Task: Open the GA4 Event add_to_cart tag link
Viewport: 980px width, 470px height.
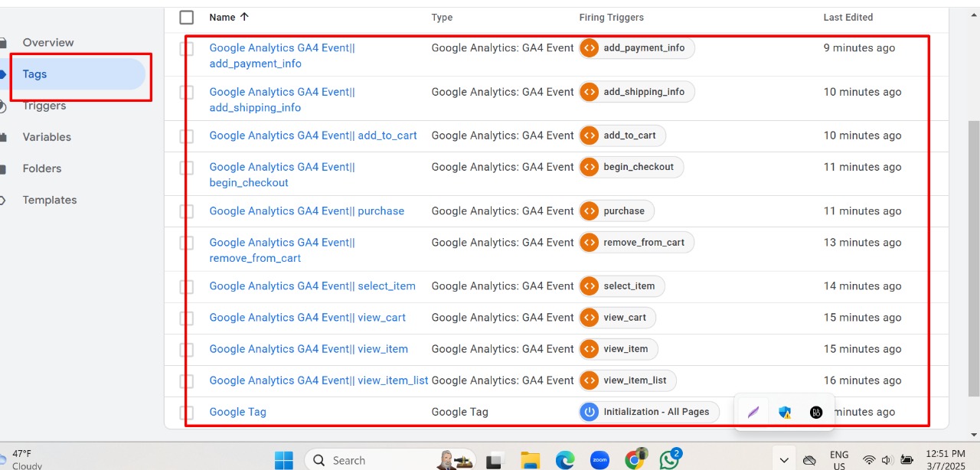Action: [x=313, y=135]
